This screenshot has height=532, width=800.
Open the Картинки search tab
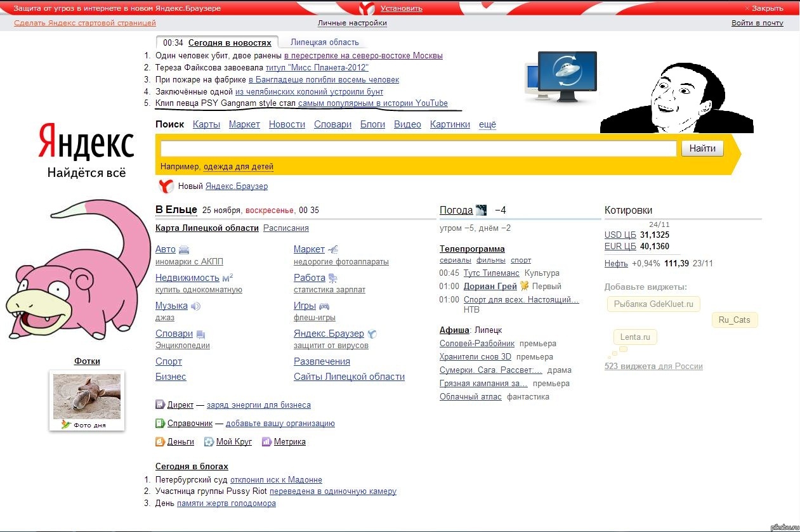[x=450, y=124]
